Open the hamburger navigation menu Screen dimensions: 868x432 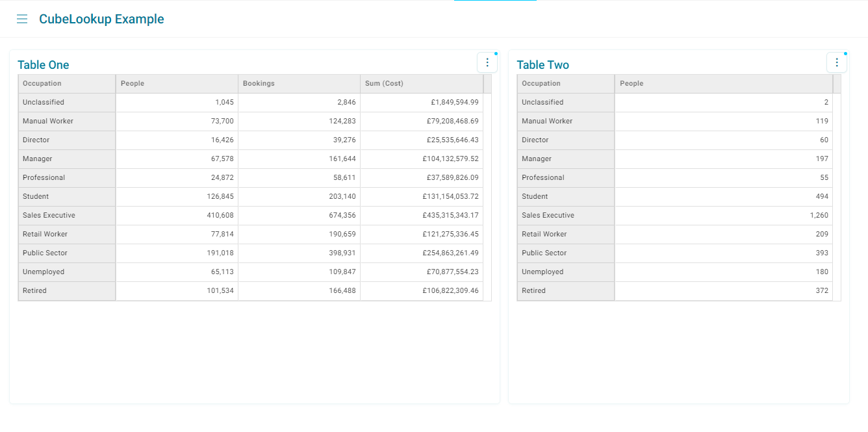click(22, 19)
